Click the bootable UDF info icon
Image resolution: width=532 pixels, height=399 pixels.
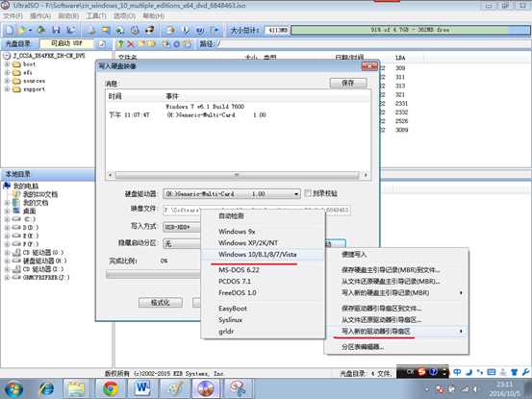[101, 43]
